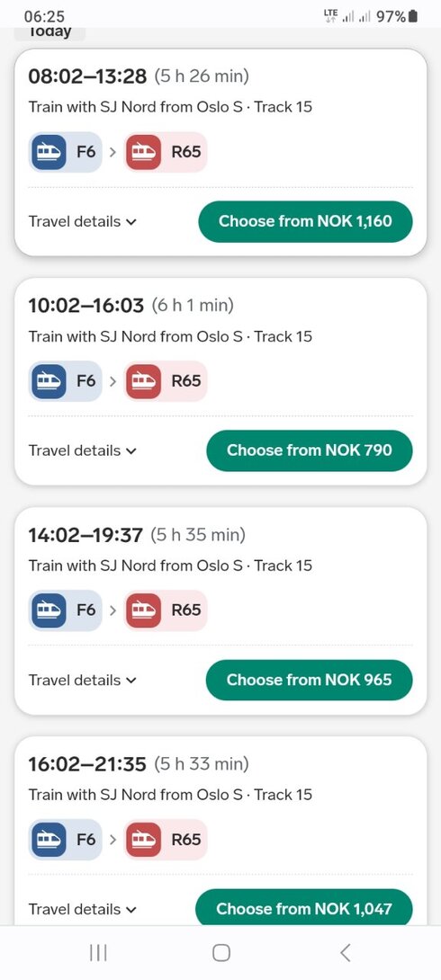This screenshot has height=980, width=441.
Task: Choose the NOK 1,047 ticket option
Action: click(x=304, y=908)
